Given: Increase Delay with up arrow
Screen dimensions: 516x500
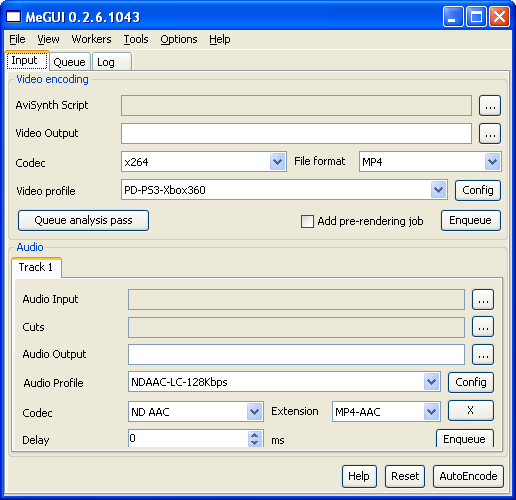Looking at the screenshot, I should pyautogui.click(x=254, y=435).
